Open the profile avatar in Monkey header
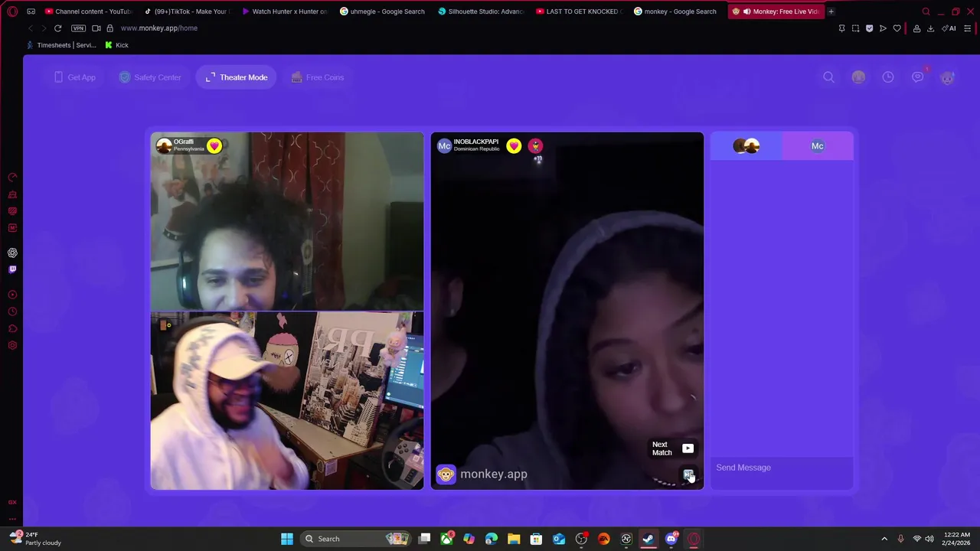The height and width of the screenshot is (551, 980). [x=947, y=77]
